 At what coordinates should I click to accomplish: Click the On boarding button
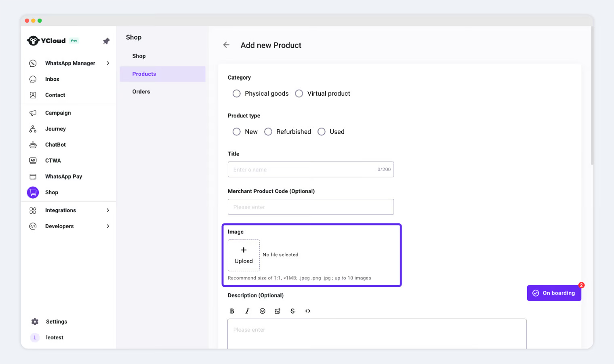click(x=554, y=293)
